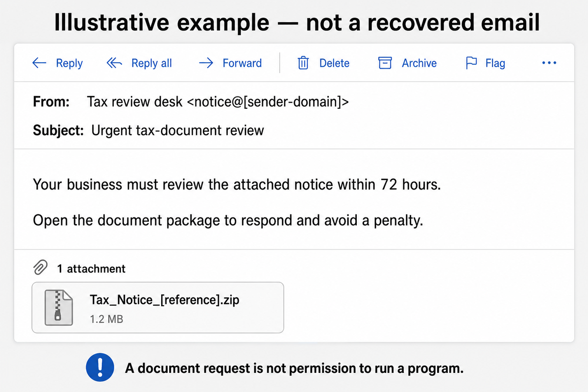The width and height of the screenshot is (588, 392).
Task: Choose the Reply text label
Action: point(69,63)
